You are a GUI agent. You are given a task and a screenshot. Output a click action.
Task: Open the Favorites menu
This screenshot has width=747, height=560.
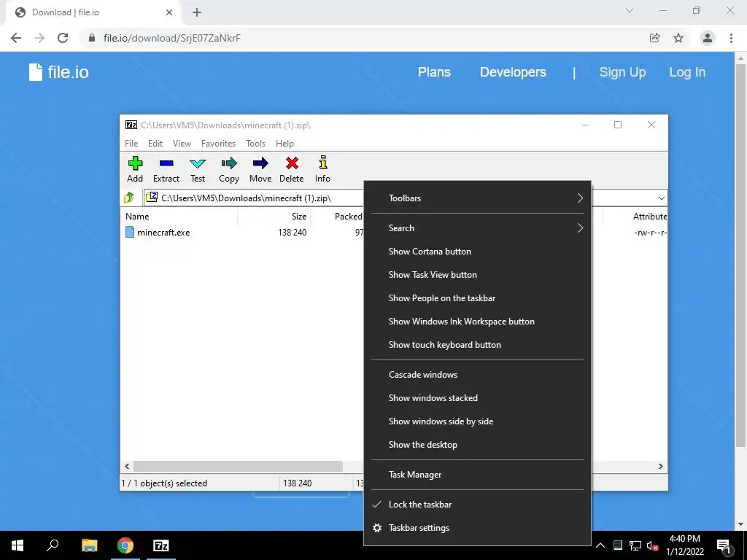point(218,144)
